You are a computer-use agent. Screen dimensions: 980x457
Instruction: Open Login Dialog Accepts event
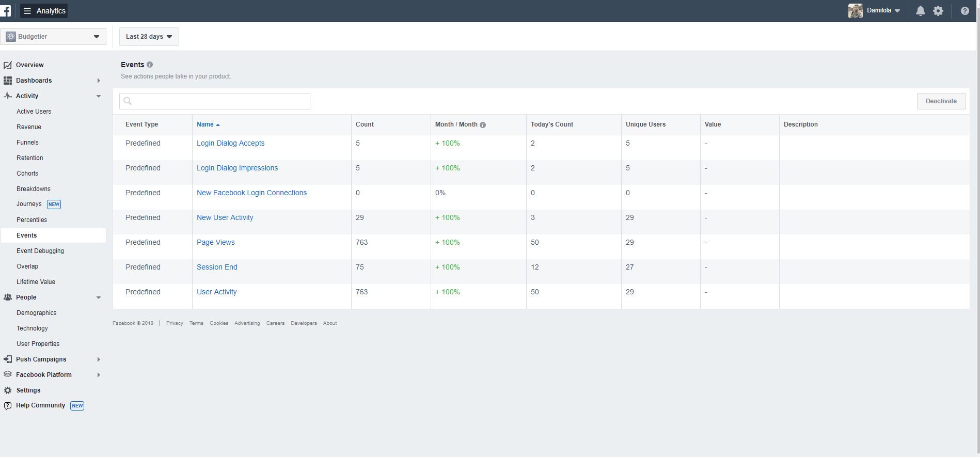coord(230,143)
